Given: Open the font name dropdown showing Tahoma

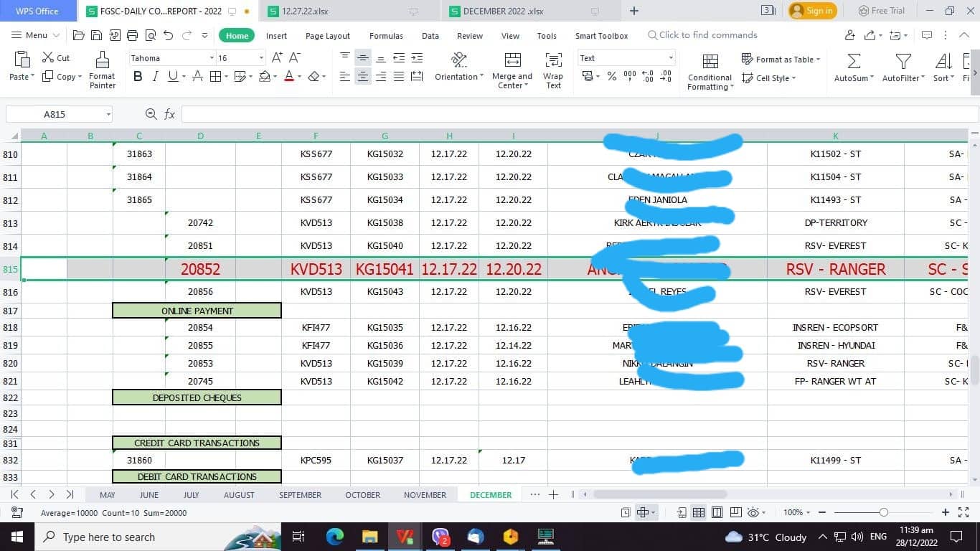Looking at the screenshot, I should (212, 58).
